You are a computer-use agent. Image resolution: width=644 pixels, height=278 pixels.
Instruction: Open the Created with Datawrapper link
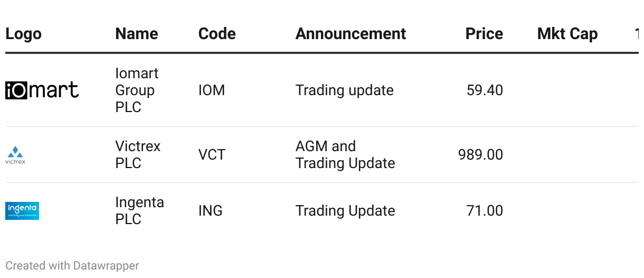click(72, 266)
